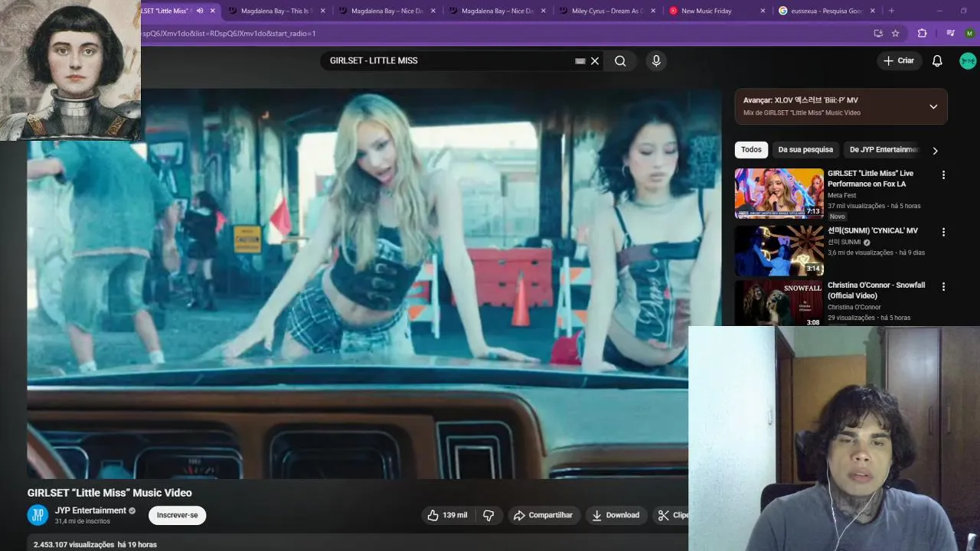
Task: Mute the GIRLSET tab audio speaker icon
Action: pos(200,11)
